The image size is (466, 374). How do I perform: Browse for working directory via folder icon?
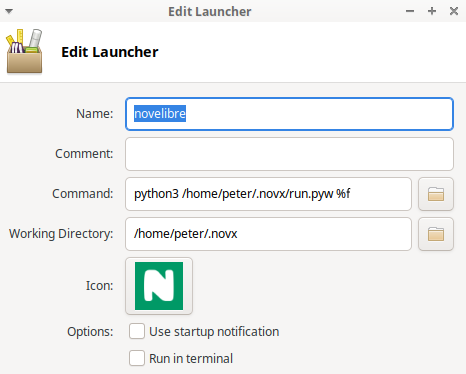[436, 234]
